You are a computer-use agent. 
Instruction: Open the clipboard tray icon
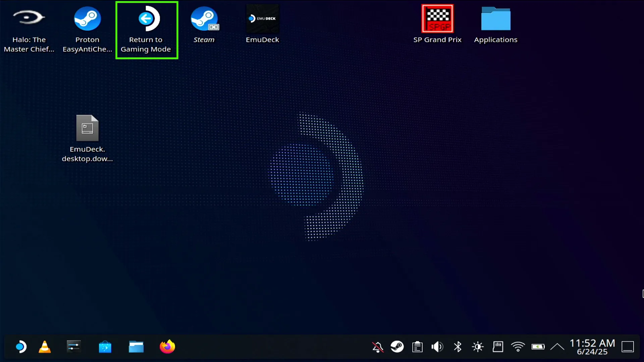coord(417,347)
